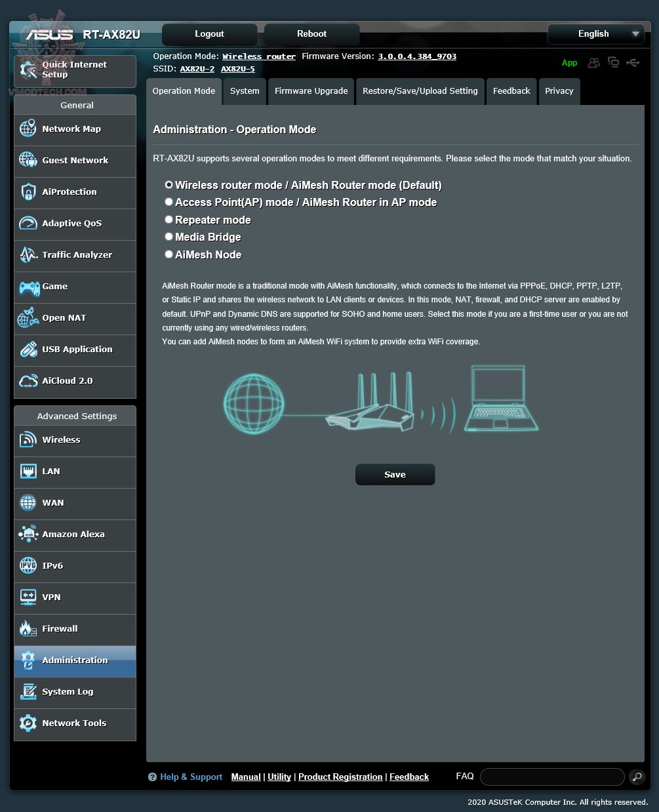Select AiMesh Node radio button
This screenshot has height=812, width=659.
click(x=169, y=254)
